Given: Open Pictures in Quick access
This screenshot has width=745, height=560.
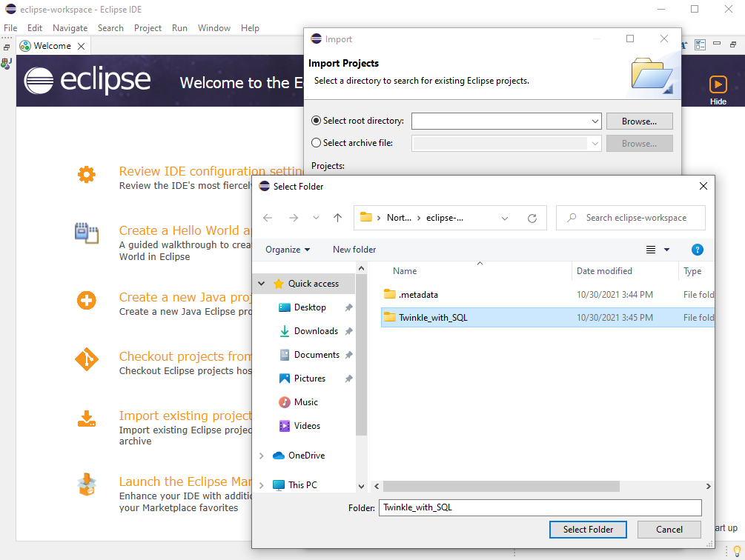Looking at the screenshot, I should pos(309,379).
